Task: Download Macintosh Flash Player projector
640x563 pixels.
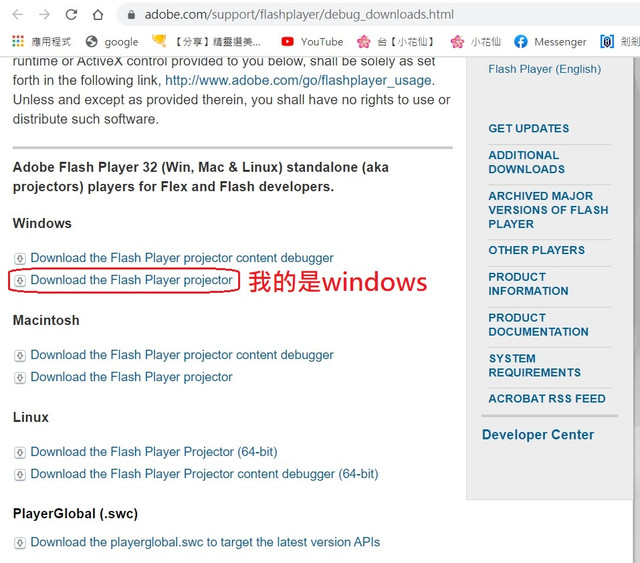Action: click(131, 377)
